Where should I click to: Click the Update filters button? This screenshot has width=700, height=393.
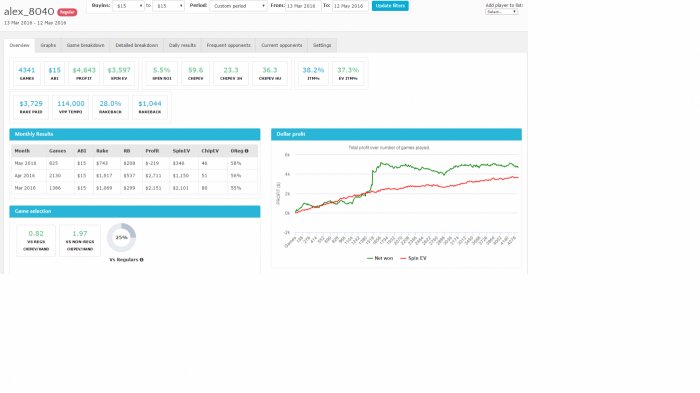coord(390,6)
